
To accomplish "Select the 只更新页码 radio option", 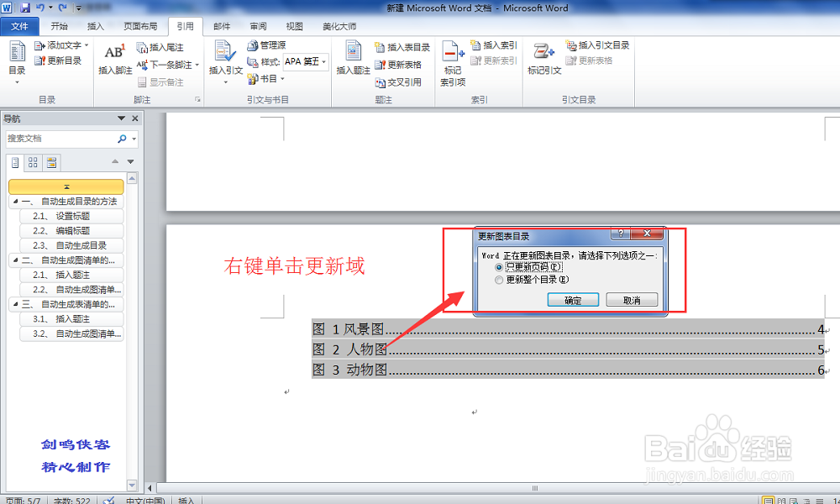I will point(499,267).
